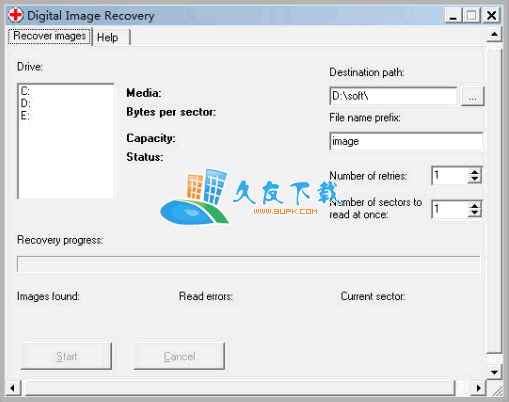Minimize the Digital Image Recovery window
This screenshot has width=509, height=402.
[453, 15]
